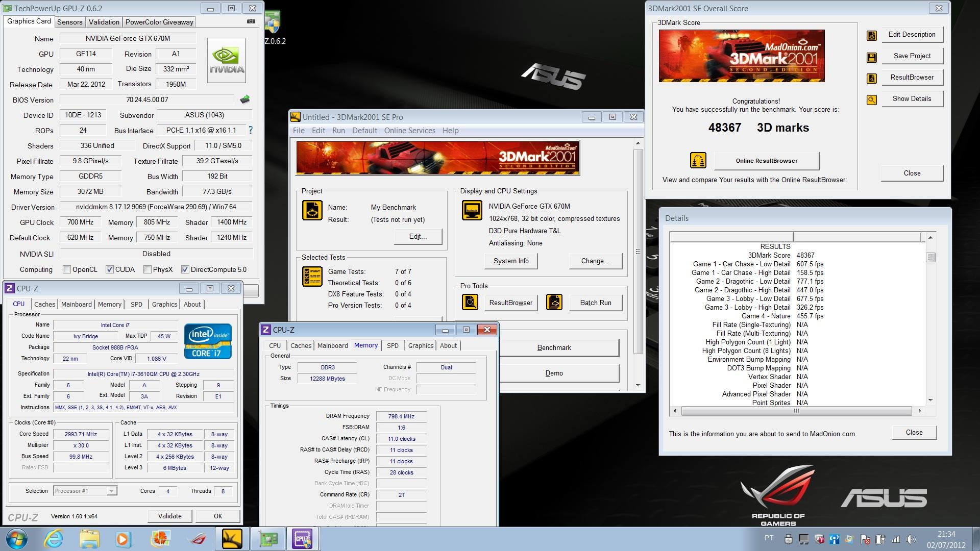980x551 pixels.
Task: Click the Show Details magnifier icon
Action: tap(872, 100)
